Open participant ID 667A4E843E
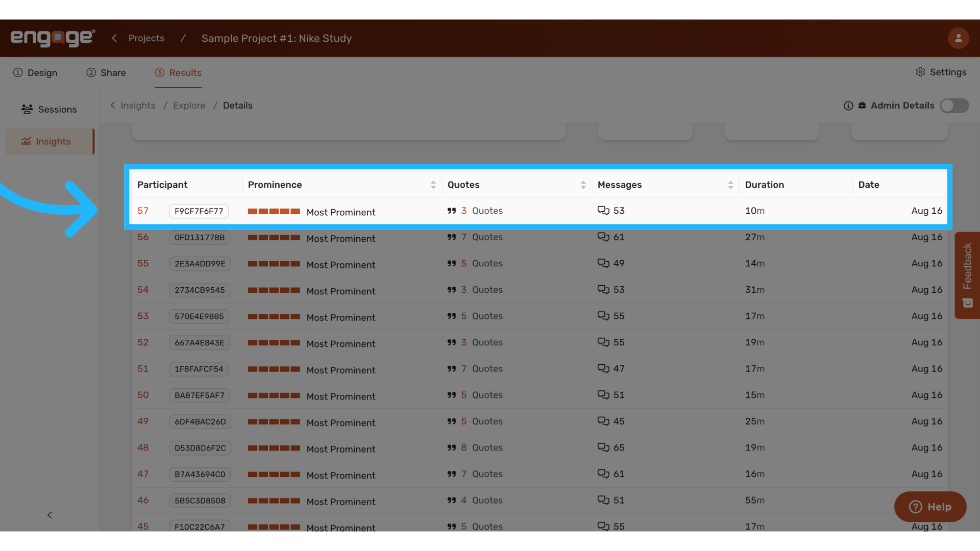The image size is (980, 551). pyautogui.click(x=200, y=343)
